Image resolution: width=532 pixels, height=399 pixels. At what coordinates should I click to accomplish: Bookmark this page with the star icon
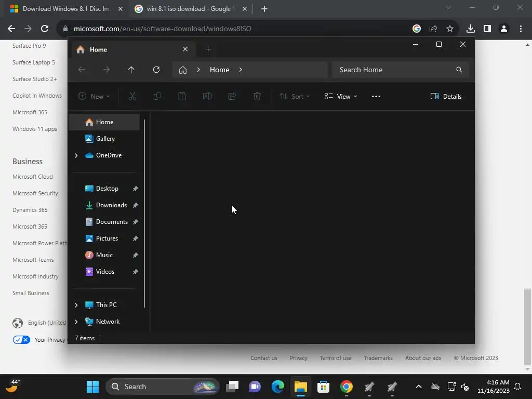point(450,29)
